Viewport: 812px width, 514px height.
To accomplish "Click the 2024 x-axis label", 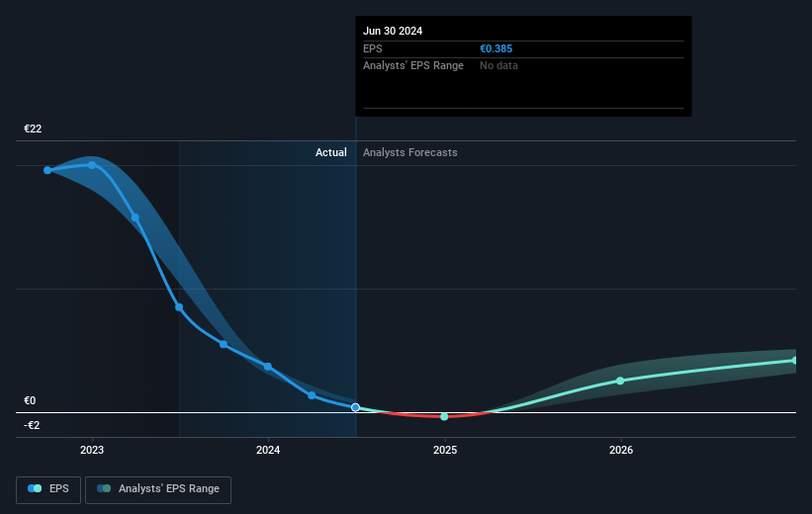I will click(268, 450).
